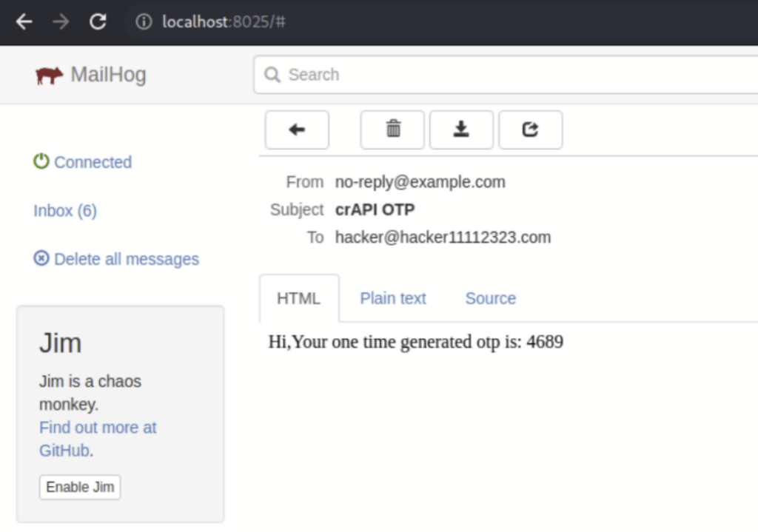This screenshot has width=758, height=532.
Task: Go back to inbox with the back arrow
Action: (297, 129)
